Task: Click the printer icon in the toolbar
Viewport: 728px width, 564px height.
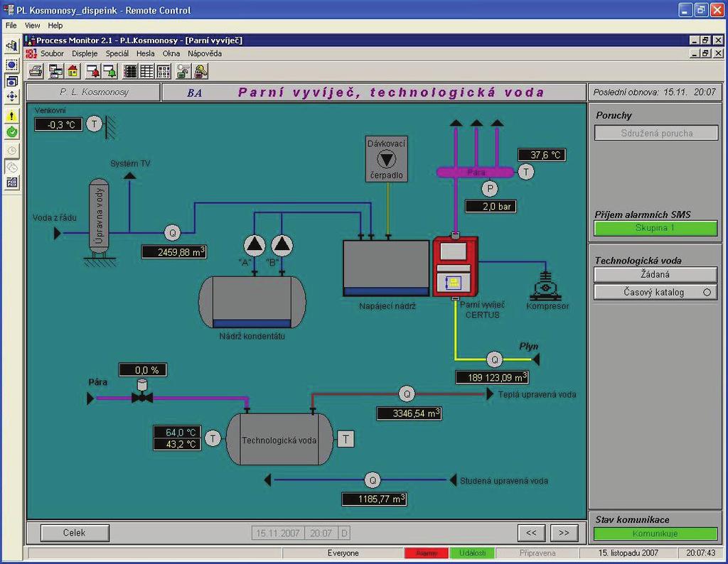Action: coord(36,72)
